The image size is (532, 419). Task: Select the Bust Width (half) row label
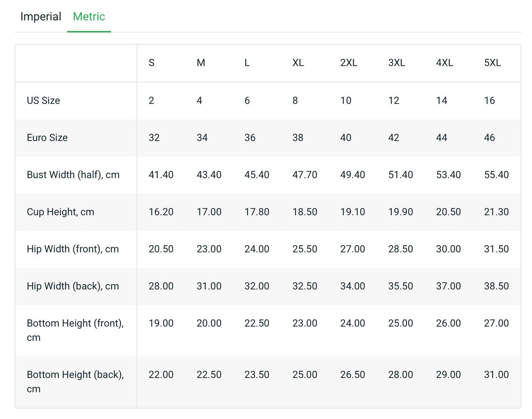[x=73, y=175]
